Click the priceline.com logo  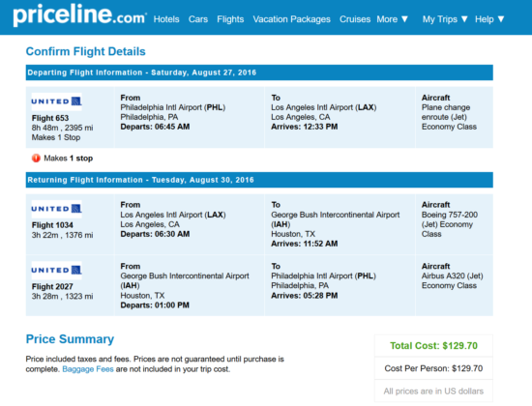click(79, 14)
